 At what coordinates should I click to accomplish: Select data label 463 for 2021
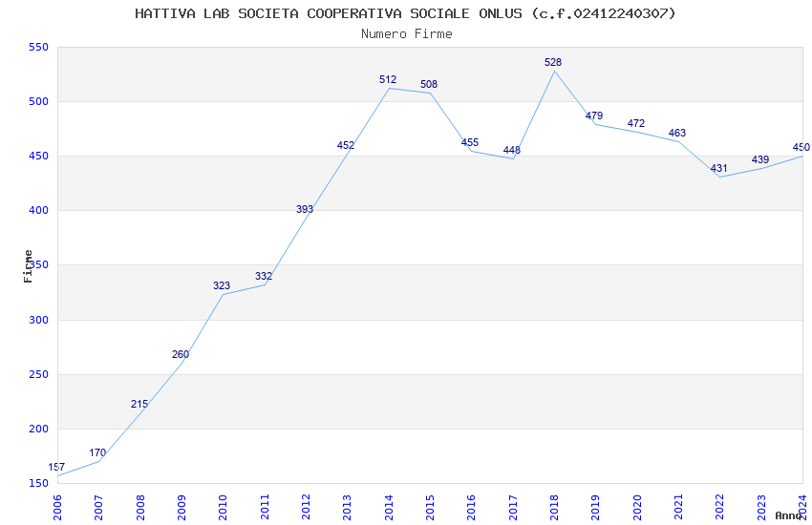pos(677,133)
